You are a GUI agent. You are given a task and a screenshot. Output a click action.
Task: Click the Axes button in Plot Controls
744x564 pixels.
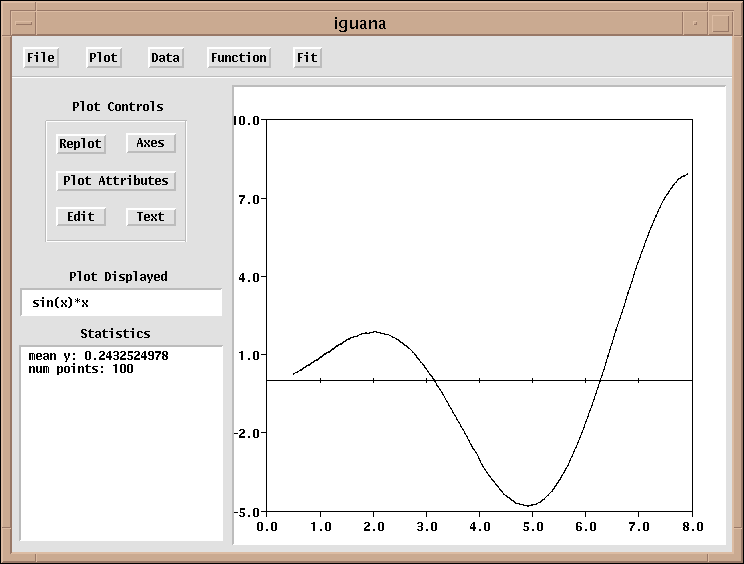point(150,143)
